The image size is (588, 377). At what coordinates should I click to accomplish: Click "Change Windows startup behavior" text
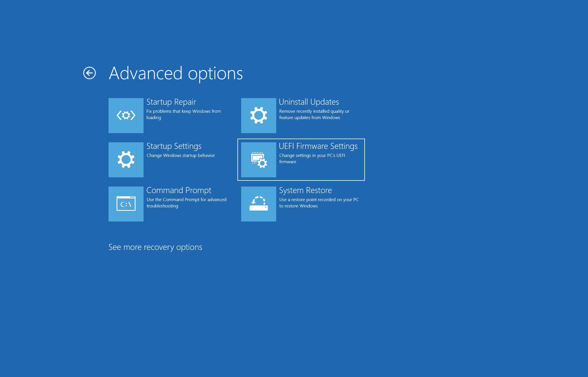181,156
